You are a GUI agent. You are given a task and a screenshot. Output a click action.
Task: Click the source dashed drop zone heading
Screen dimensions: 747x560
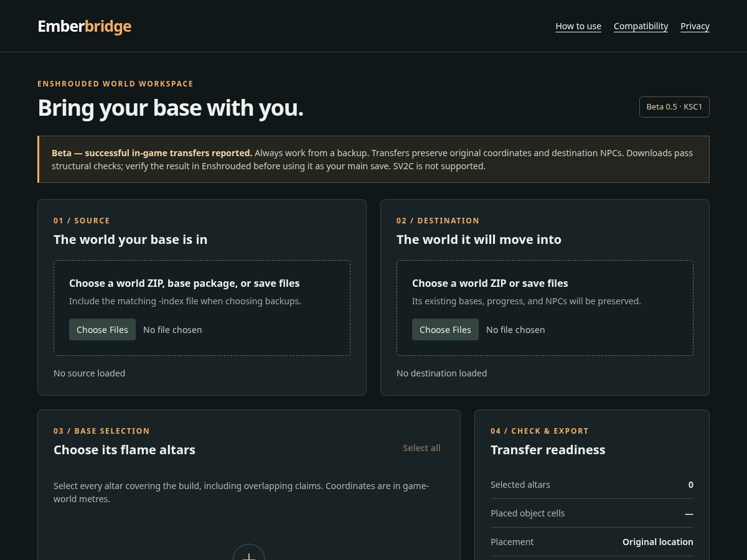tap(184, 283)
